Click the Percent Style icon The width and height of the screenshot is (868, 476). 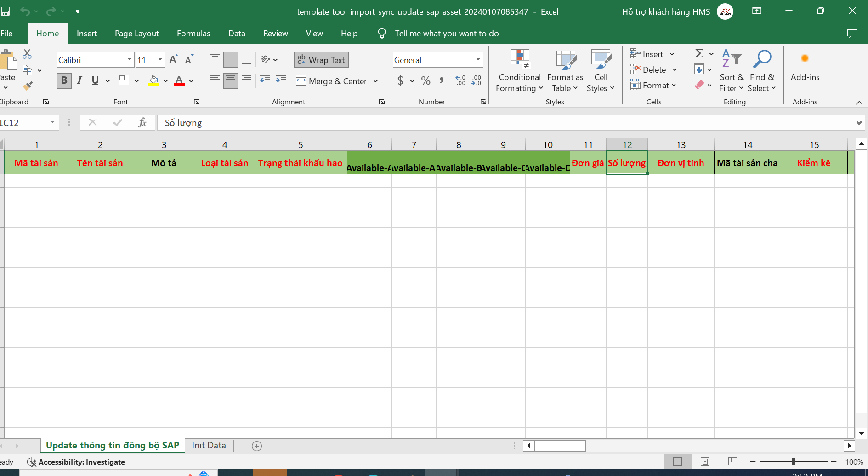click(x=426, y=81)
